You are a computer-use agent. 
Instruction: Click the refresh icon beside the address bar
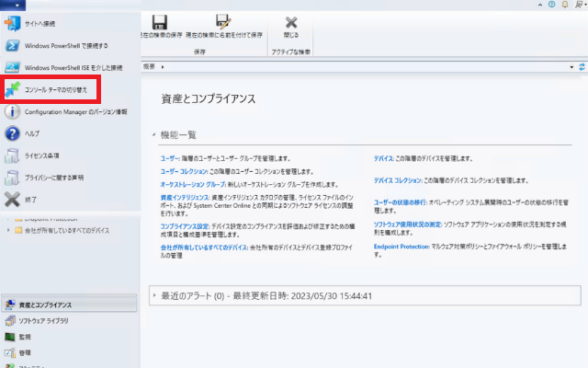(582, 67)
